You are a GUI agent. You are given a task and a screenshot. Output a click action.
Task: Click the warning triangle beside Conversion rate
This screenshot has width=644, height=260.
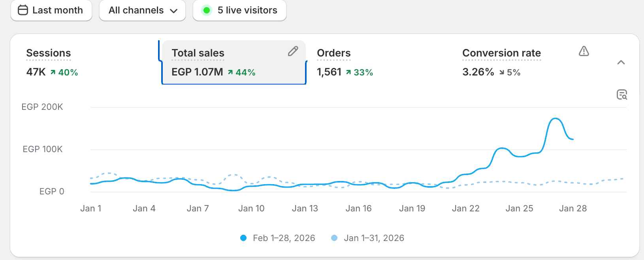584,51
